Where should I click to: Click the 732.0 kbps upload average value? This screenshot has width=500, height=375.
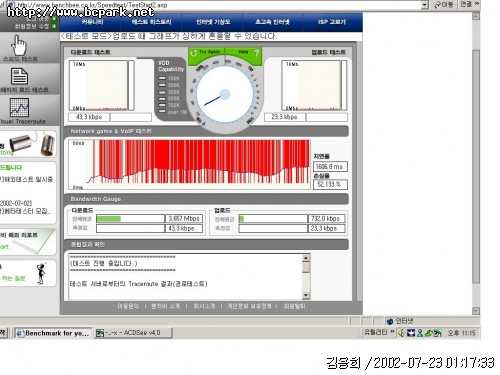pyautogui.click(x=326, y=219)
